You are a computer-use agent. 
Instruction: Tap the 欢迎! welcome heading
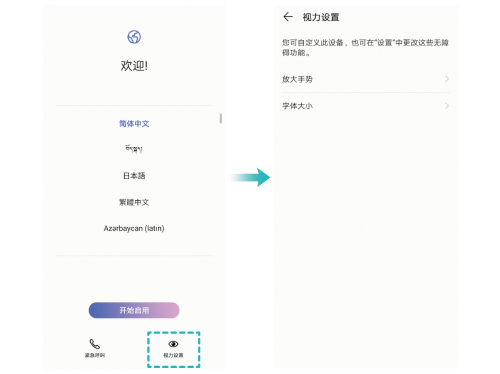pos(134,66)
